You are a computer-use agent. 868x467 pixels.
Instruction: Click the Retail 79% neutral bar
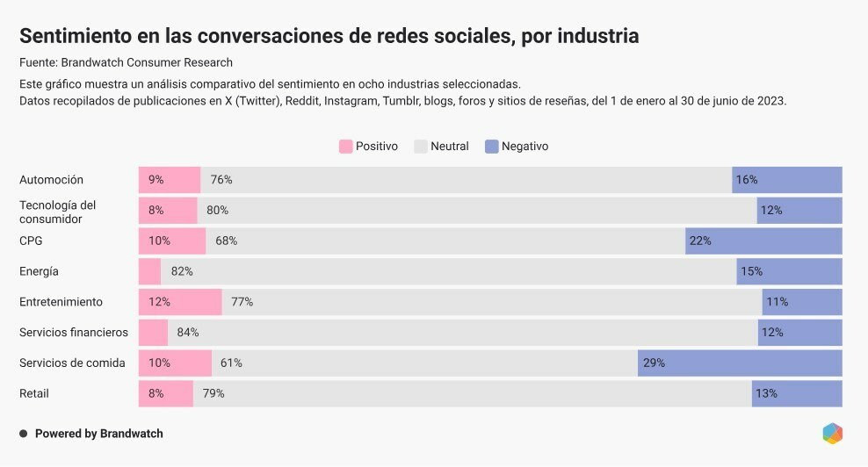click(x=472, y=394)
